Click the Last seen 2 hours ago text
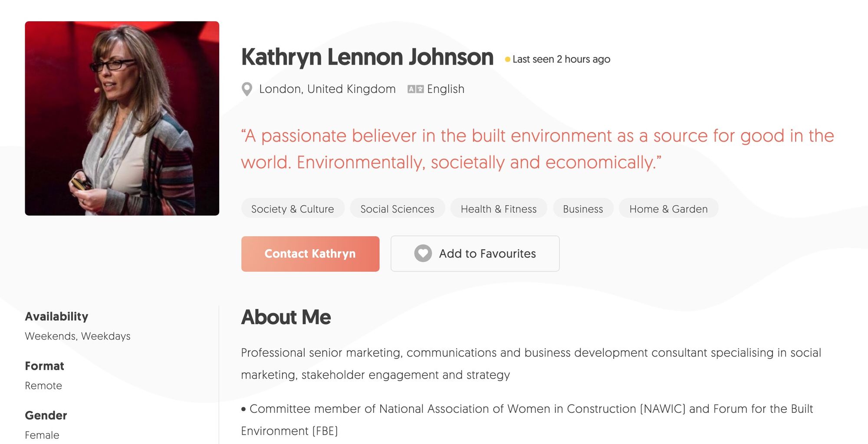Viewport: 868px width, 444px height. (561, 59)
